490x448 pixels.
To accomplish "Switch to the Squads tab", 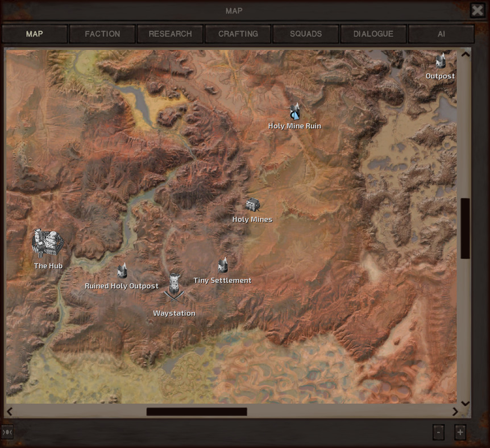I will click(306, 34).
